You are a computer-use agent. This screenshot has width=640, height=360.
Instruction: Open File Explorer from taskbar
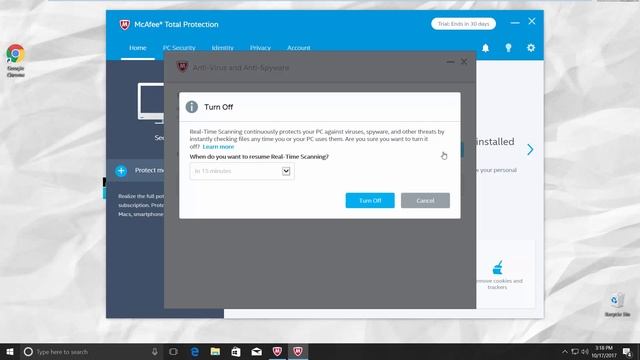216,351
